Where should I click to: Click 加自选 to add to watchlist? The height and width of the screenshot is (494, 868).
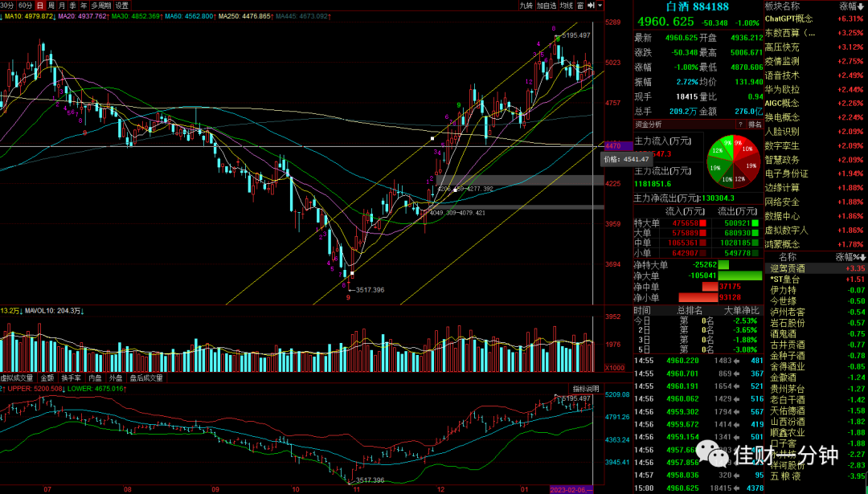pos(547,6)
